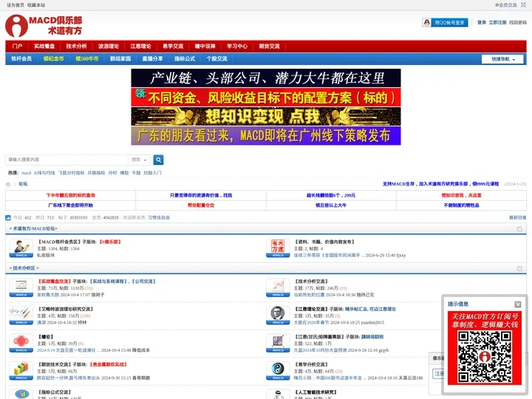Open the 江恩矩阵图专版 forum icon
532x399 pixels.
point(278,344)
